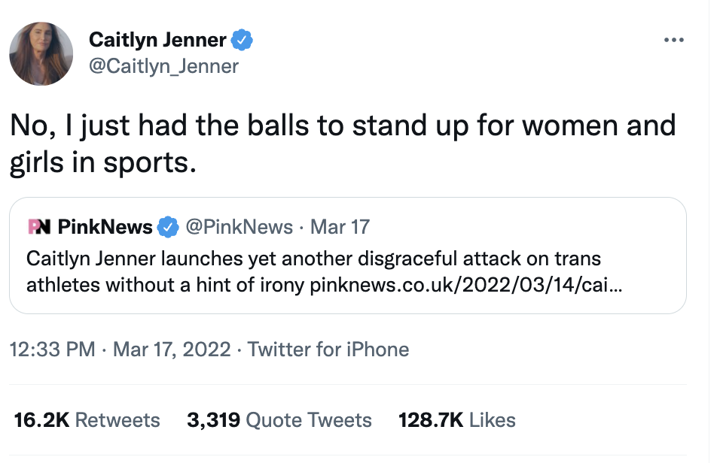Open the @Caitlyn_Jenner handle

pyautogui.click(x=163, y=67)
